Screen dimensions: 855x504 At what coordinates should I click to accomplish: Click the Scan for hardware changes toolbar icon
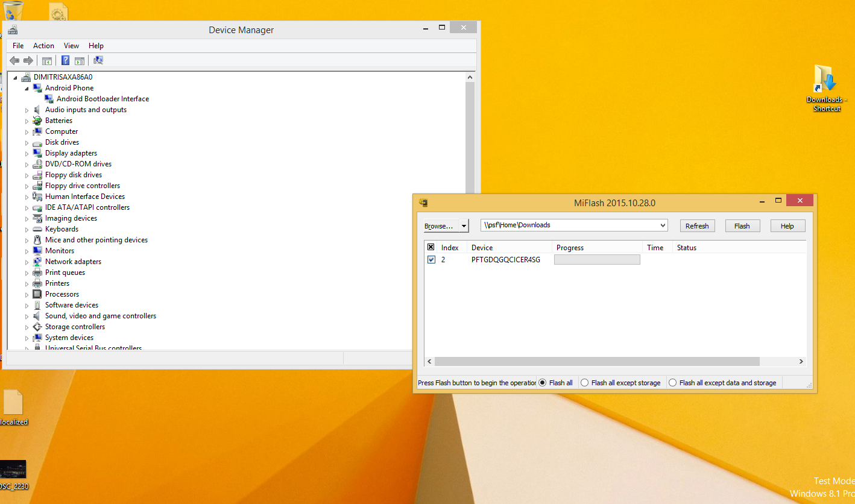(x=98, y=60)
